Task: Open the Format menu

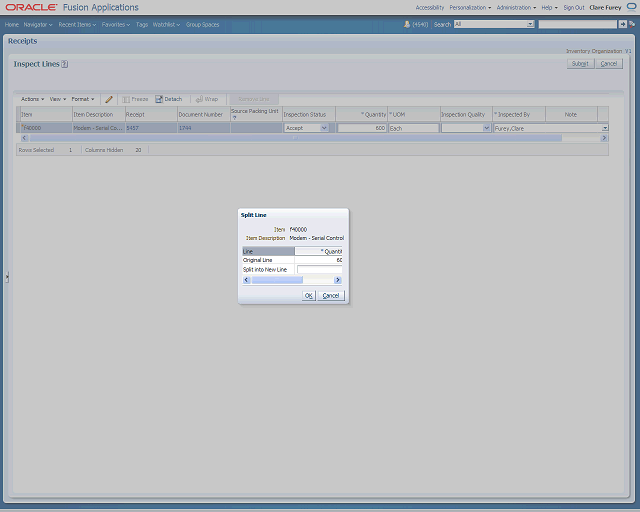Action: pyautogui.click(x=83, y=99)
